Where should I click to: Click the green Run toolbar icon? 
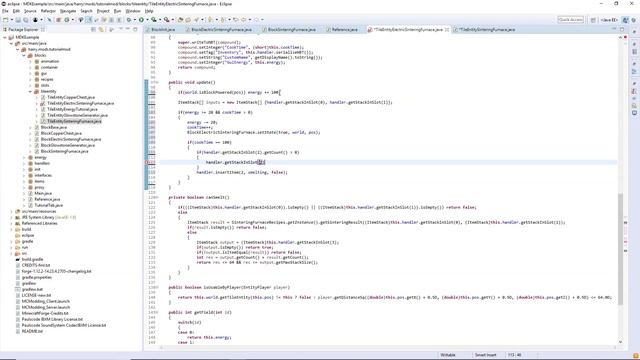tap(141, 20)
